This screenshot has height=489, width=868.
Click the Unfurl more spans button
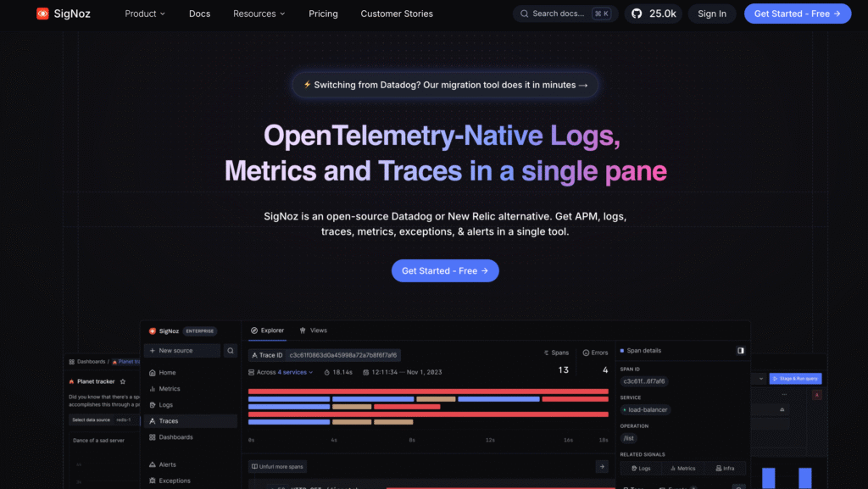point(278,467)
